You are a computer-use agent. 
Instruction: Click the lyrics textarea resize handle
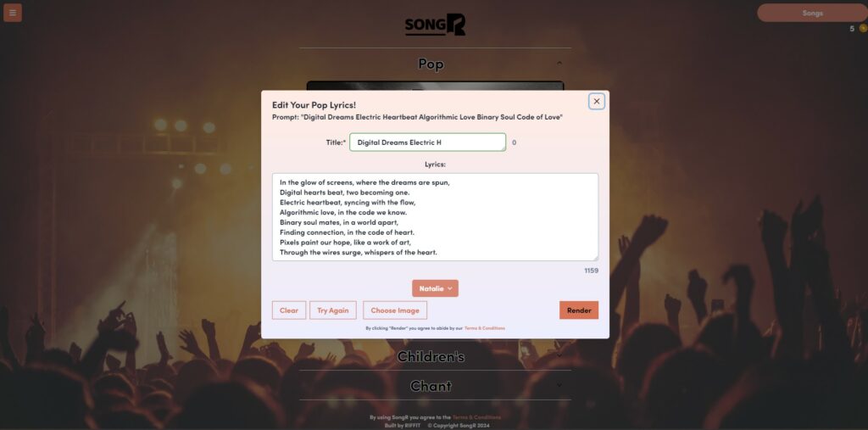pos(595,258)
